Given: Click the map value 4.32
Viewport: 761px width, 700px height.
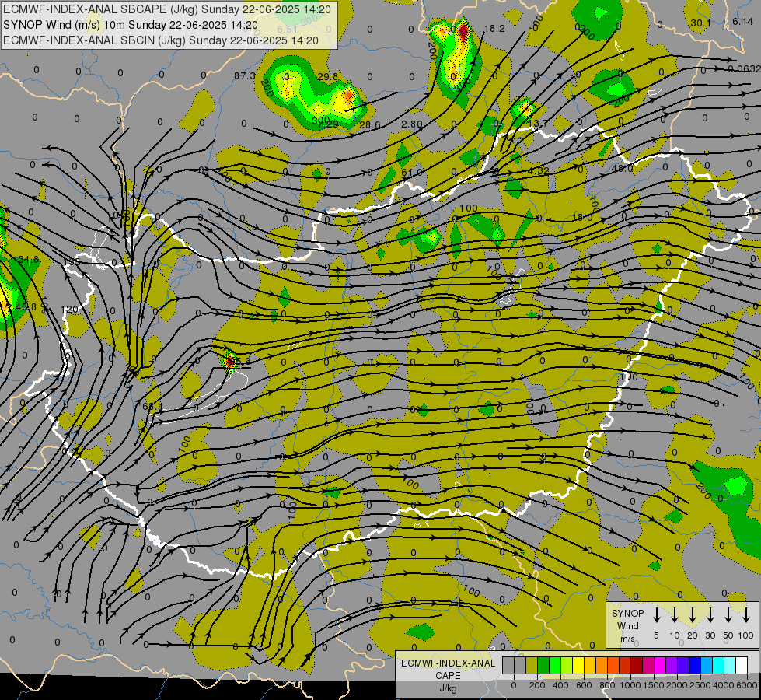Looking at the screenshot, I should tap(538, 170).
